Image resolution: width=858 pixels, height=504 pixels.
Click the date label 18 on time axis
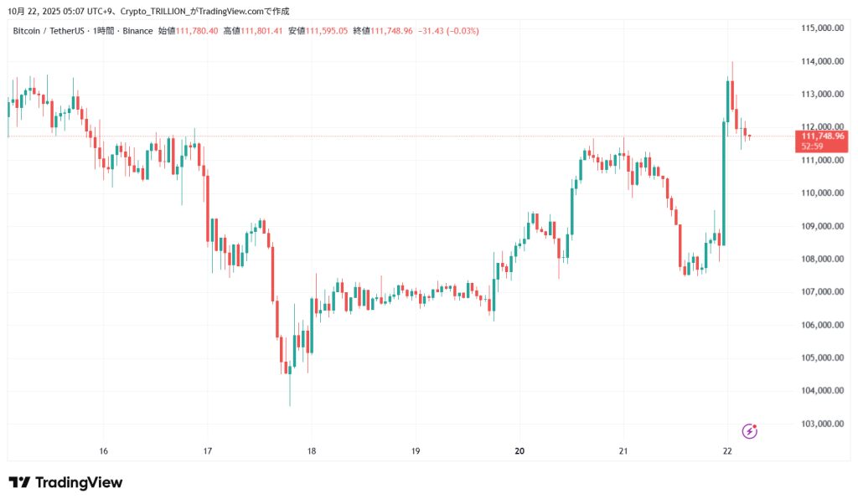tap(312, 450)
